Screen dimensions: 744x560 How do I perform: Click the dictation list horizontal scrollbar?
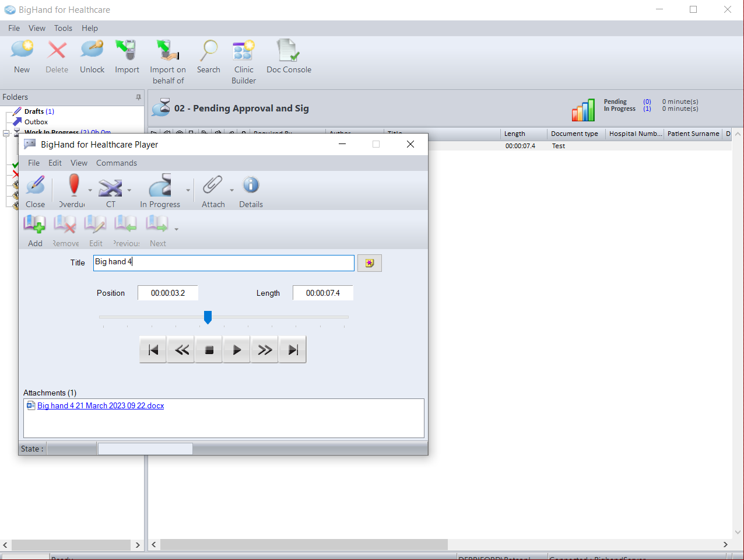tap(304, 544)
